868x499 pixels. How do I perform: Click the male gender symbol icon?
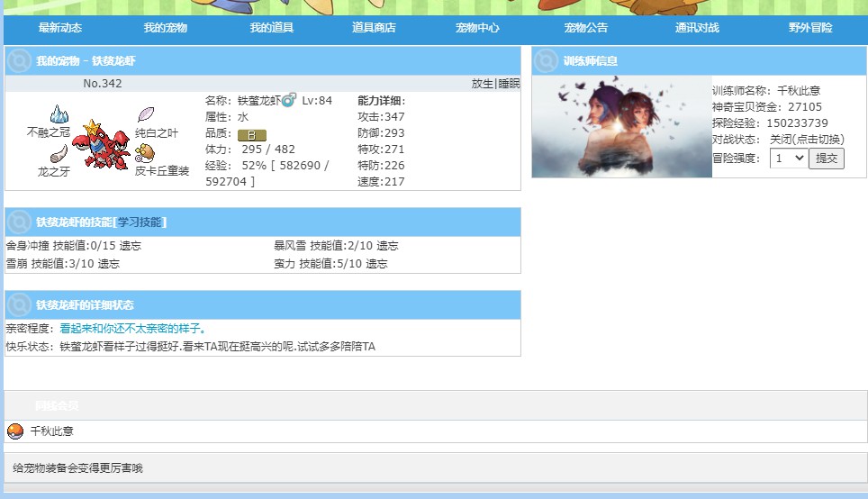pyautogui.click(x=289, y=100)
